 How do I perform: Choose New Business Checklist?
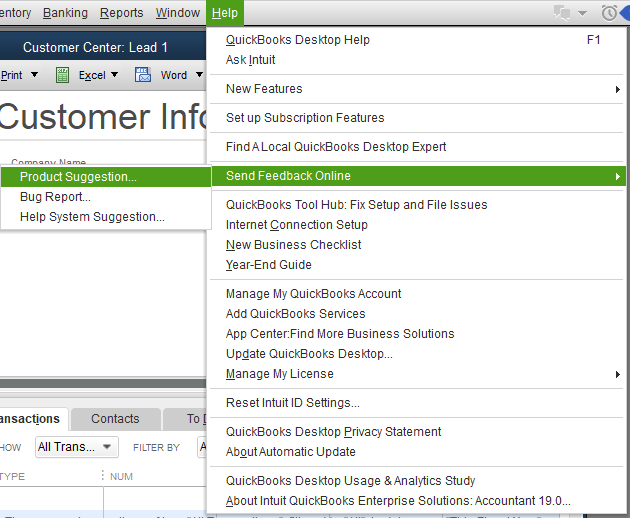tap(416, 245)
